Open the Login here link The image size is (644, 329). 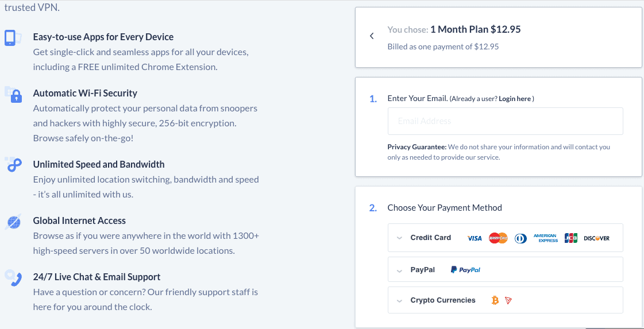[x=515, y=99]
